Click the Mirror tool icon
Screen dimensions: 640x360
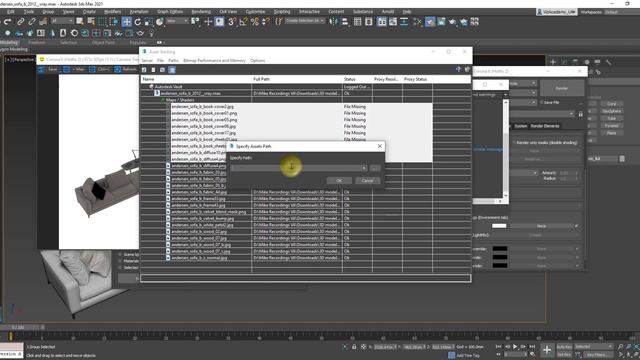(333, 22)
